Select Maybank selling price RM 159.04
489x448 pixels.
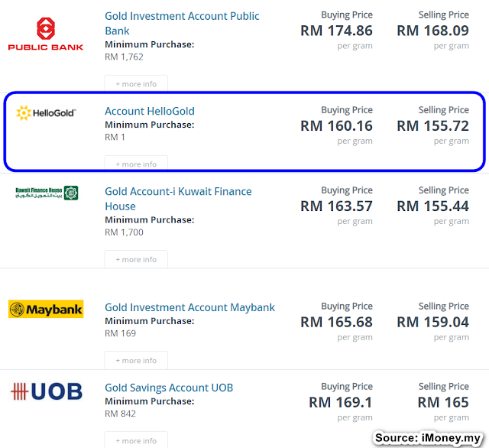433,322
